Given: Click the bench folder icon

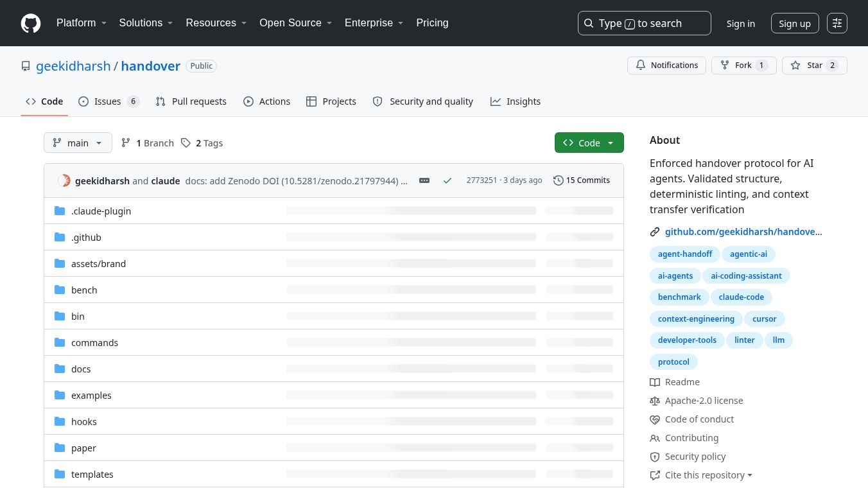Looking at the screenshot, I should [60, 290].
